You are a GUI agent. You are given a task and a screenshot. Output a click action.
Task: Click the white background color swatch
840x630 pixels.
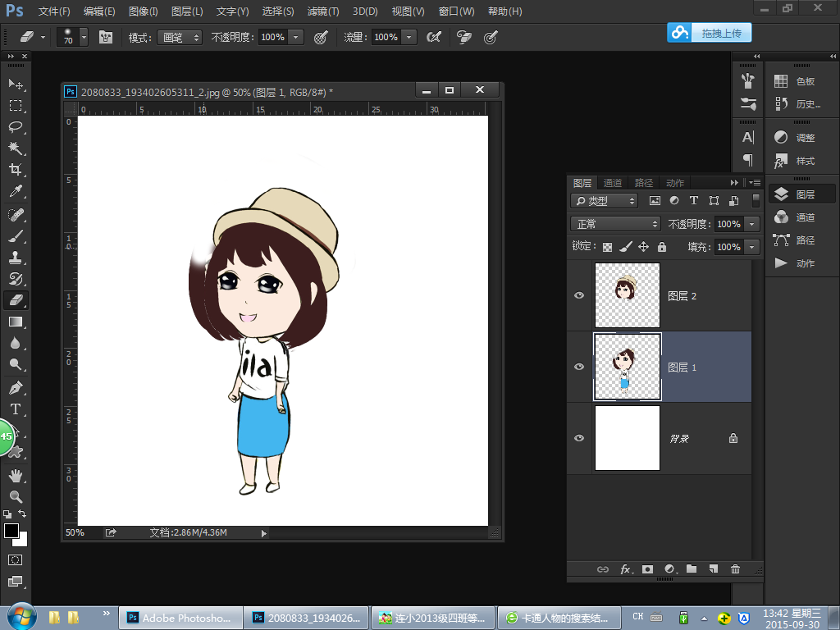(22, 541)
